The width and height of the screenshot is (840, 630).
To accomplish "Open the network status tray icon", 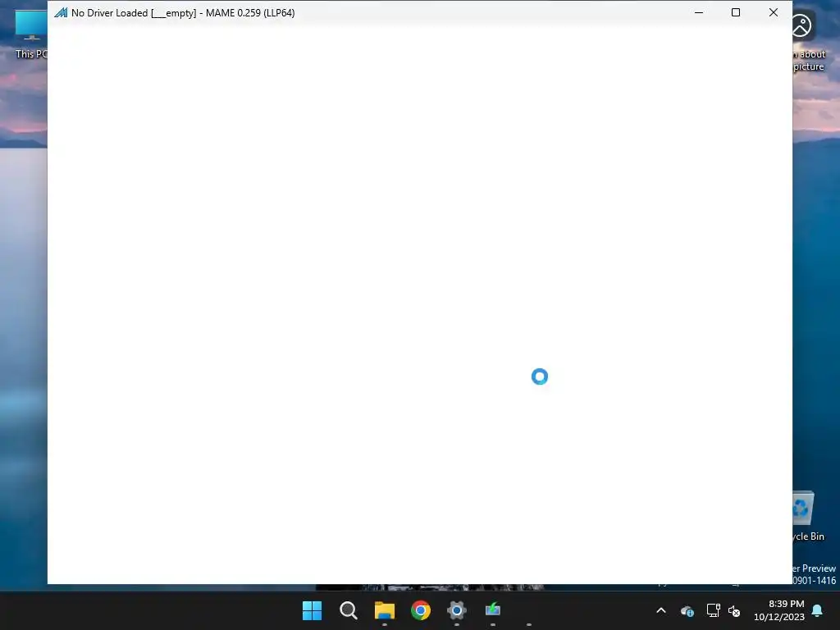I will [x=713, y=610].
